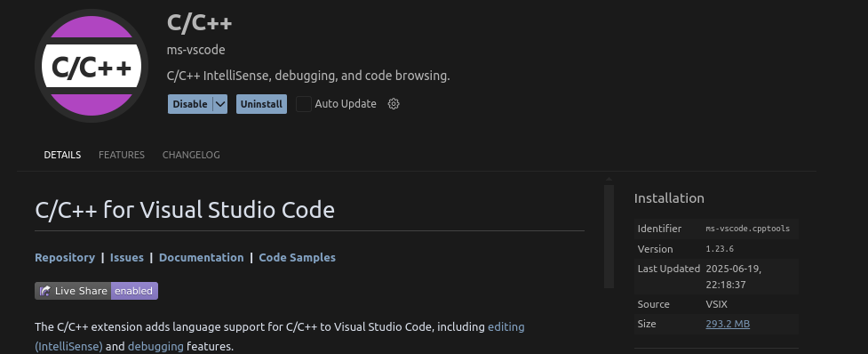Open the Code Samples link
868x354 pixels.
click(298, 258)
